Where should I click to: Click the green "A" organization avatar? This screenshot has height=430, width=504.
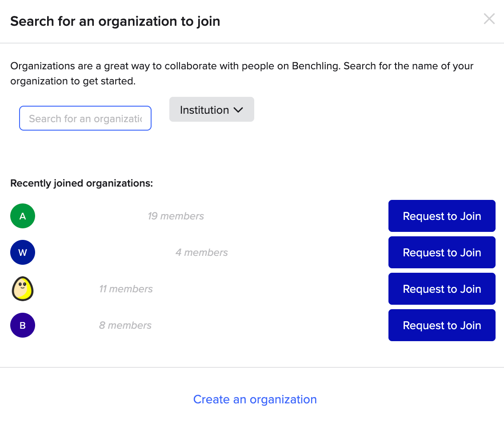point(23,216)
